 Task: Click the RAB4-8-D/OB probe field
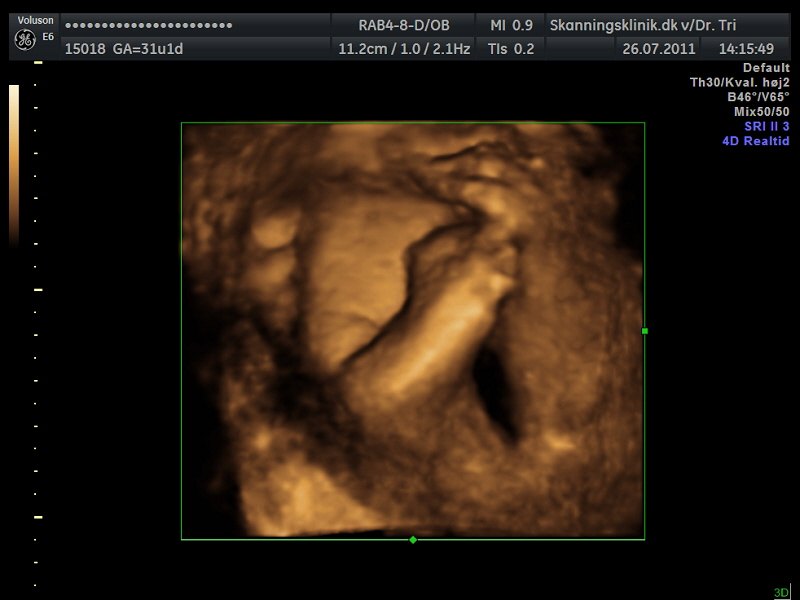(405, 25)
